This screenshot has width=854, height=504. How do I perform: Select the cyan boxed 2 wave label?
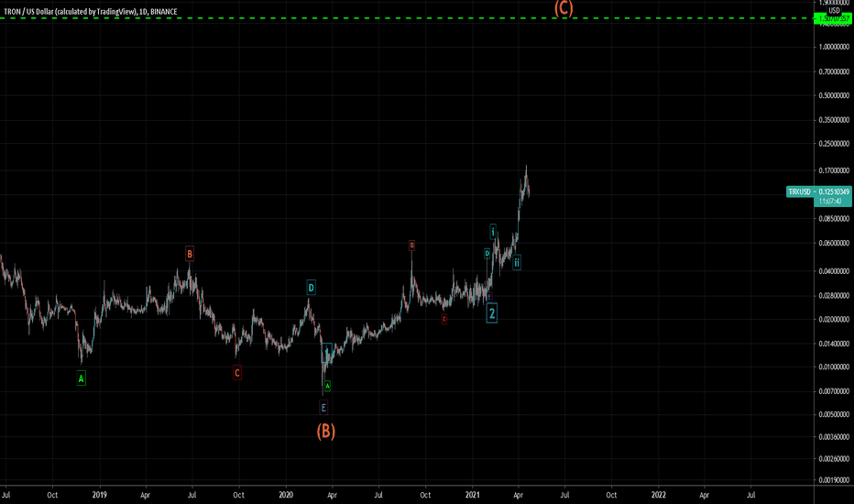(492, 313)
